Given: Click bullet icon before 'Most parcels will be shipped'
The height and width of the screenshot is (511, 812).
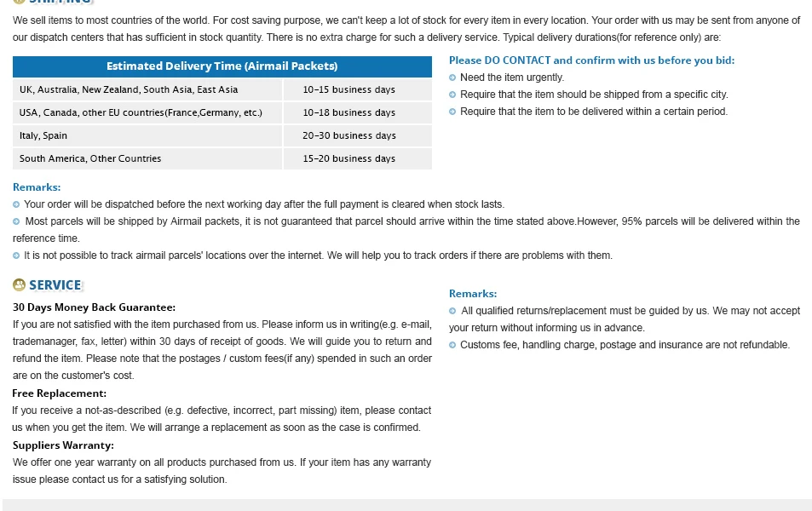Looking at the screenshot, I should [16, 221].
